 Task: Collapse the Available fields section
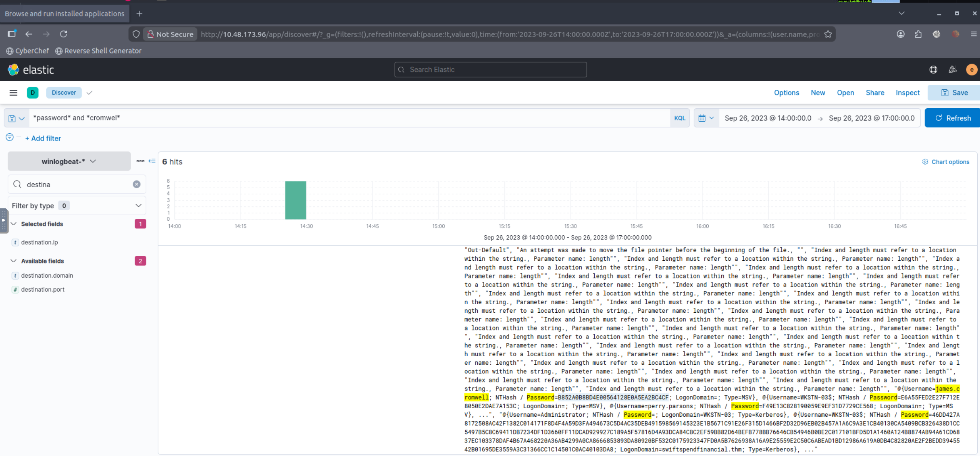[14, 261]
